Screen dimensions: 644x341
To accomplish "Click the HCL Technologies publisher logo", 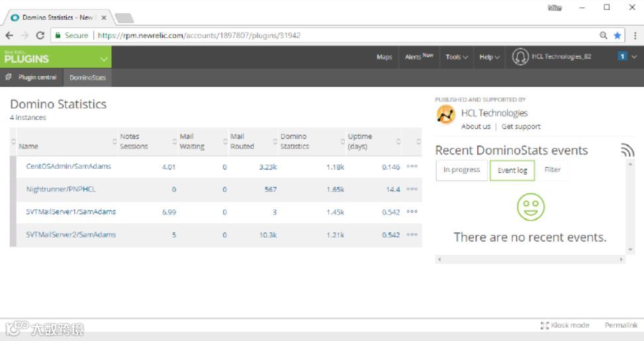I will coord(445,115).
